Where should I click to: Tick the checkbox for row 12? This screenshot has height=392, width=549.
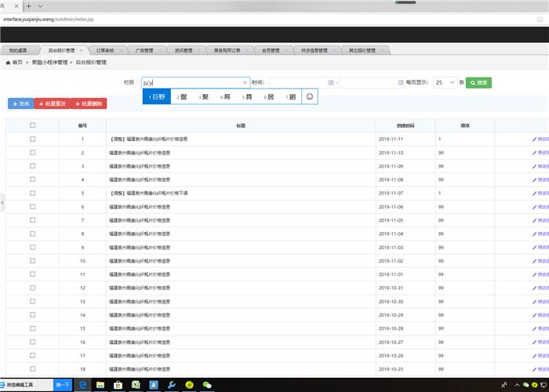32,288
